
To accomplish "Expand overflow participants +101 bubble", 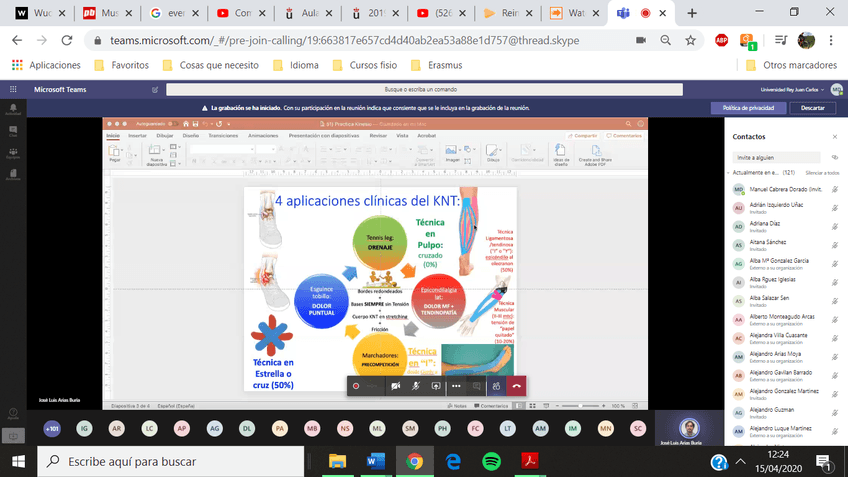I will click(51, 428).
